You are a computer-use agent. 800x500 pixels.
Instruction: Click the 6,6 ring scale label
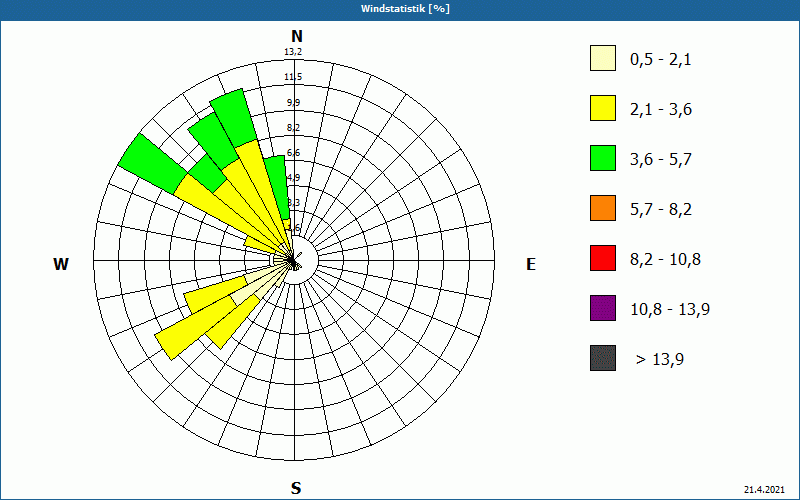pyautogui.click(x=293, y=153)
